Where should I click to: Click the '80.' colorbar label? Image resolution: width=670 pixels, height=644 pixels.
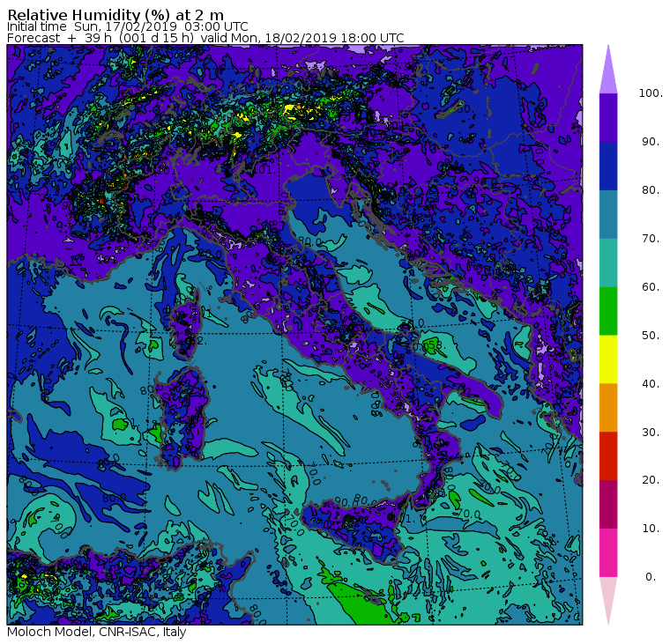coord(651,189)
